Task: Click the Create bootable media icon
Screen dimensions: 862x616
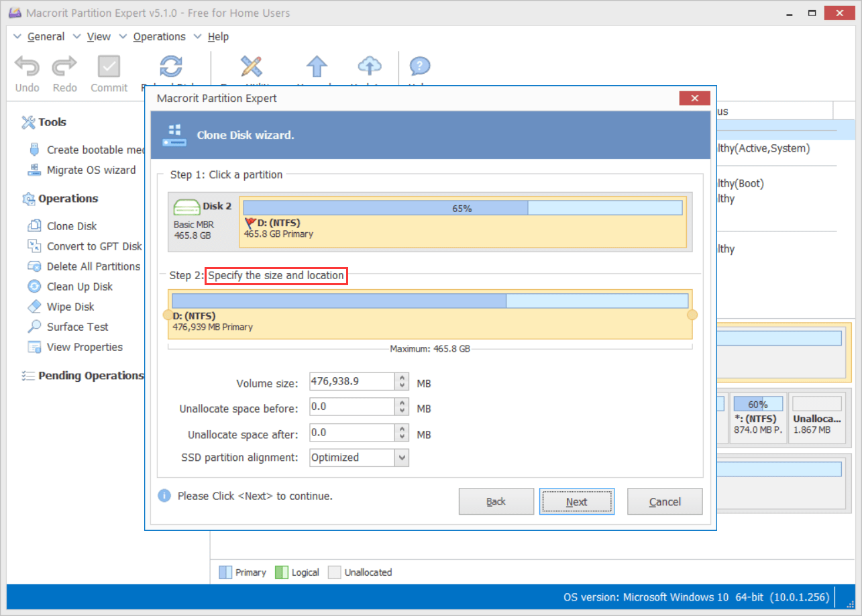Action: [x=34, y=150]
